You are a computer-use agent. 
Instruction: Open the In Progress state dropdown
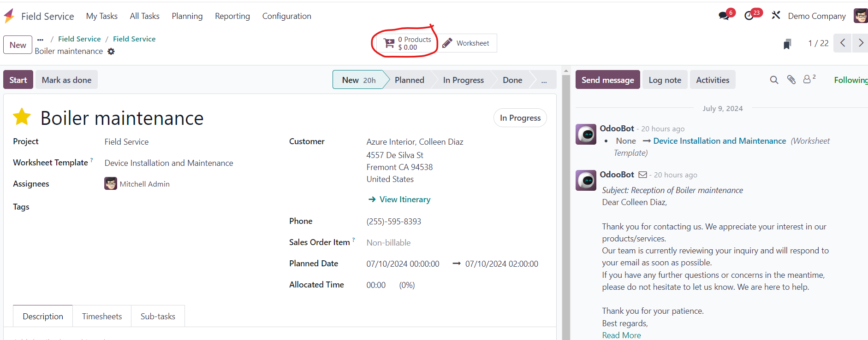[x=520, y=118]
